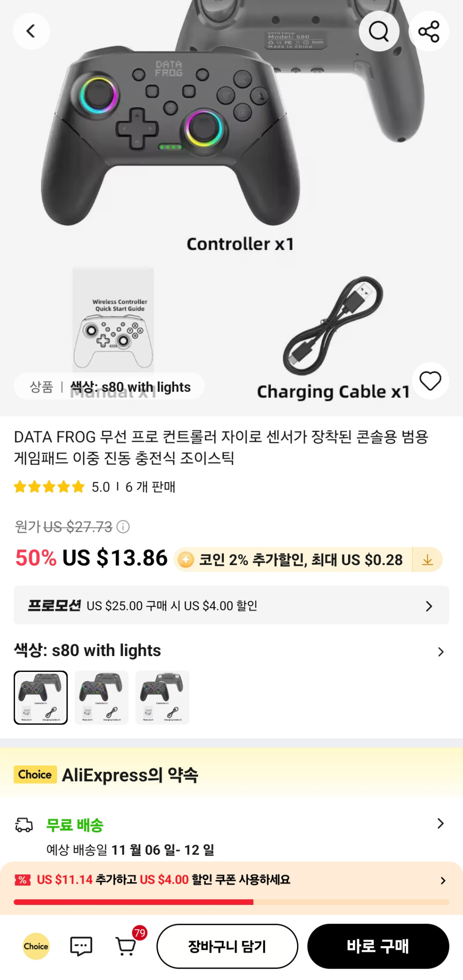The height and width of the screenshot is (980, 463).
Task: Open seller chat message icon
Action: 81,946
